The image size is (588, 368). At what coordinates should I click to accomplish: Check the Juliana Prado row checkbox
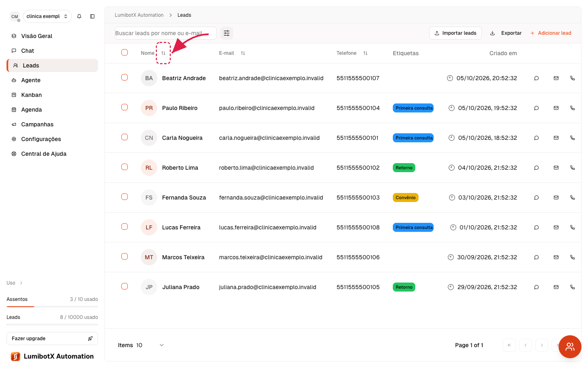(125, 286)
